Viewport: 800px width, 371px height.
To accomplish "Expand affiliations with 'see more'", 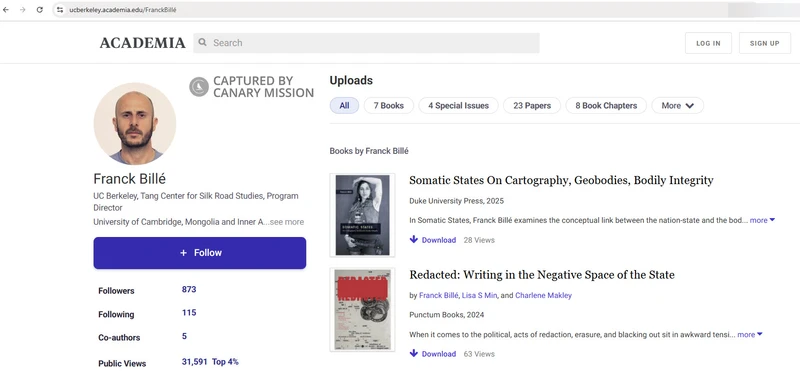I will [x=287, y=222].
